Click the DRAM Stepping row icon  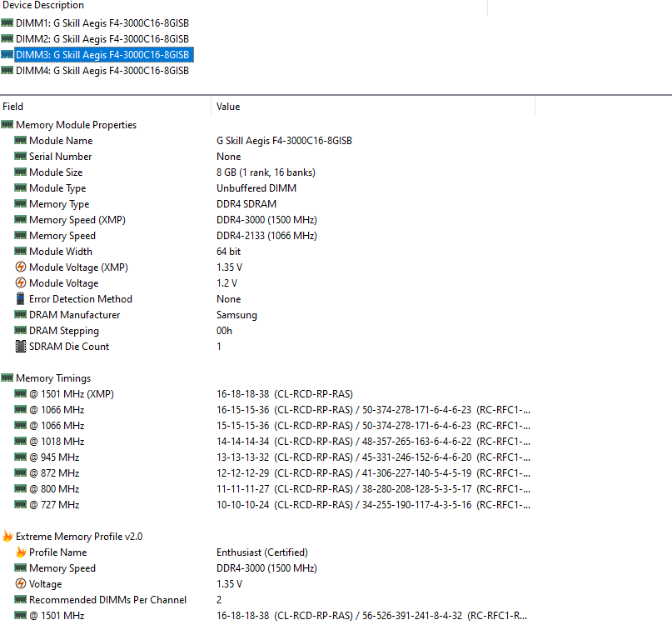point(20,331)
